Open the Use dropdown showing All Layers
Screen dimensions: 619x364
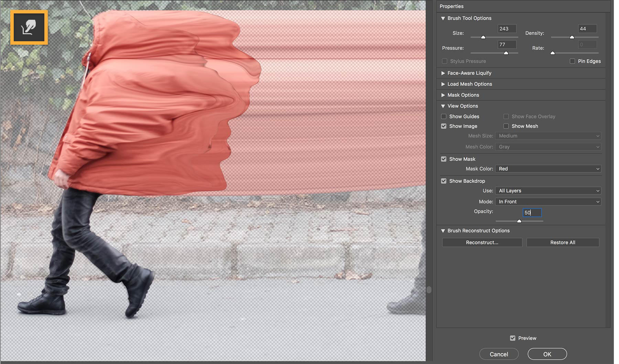(x=548, y=190)
